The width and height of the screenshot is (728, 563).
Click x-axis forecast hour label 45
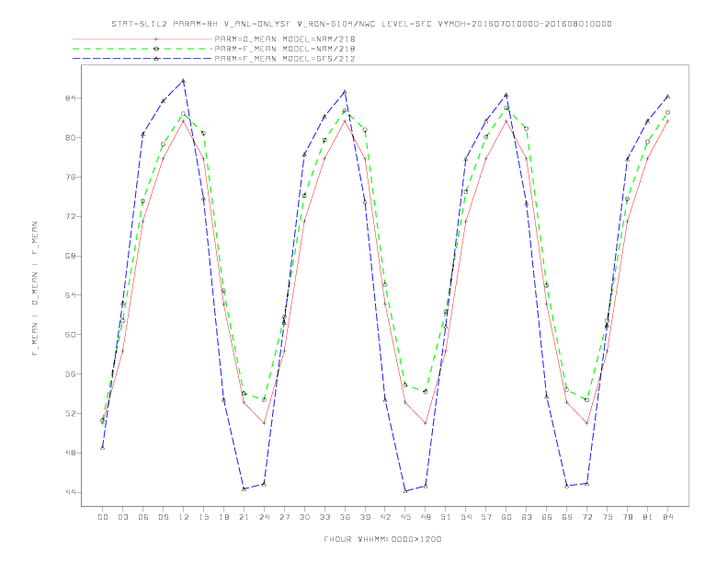[x=405, y=517]
